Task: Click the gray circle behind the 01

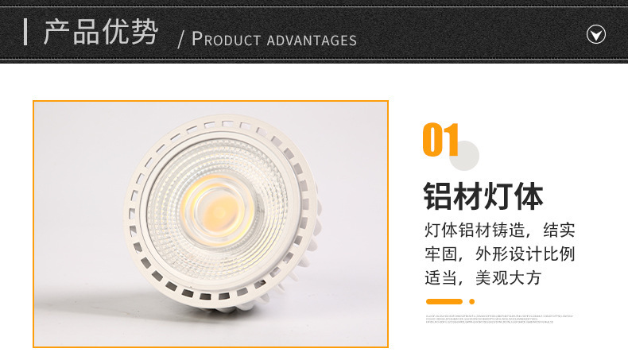Action: (x=464, y=156)
